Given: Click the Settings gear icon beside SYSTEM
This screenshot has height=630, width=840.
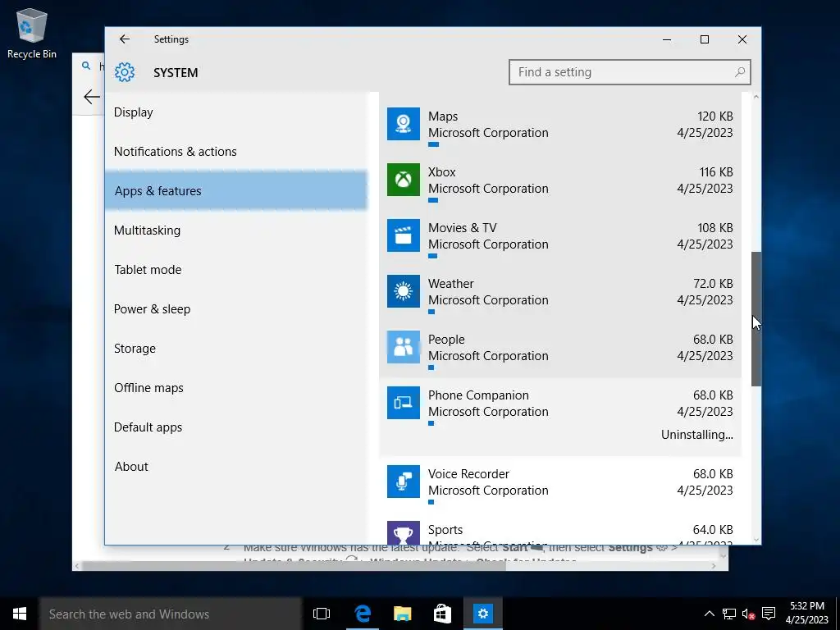Looking at the screenshot, I should tap(125, 72).
